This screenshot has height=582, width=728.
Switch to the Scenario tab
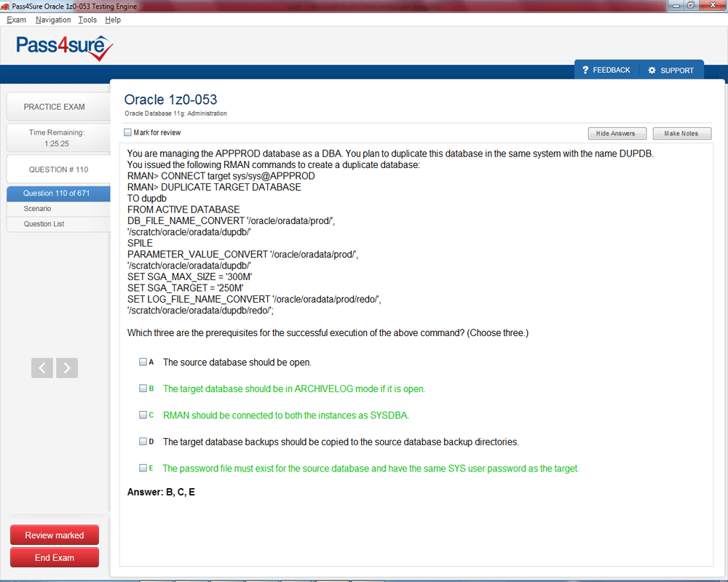(58, 209)
